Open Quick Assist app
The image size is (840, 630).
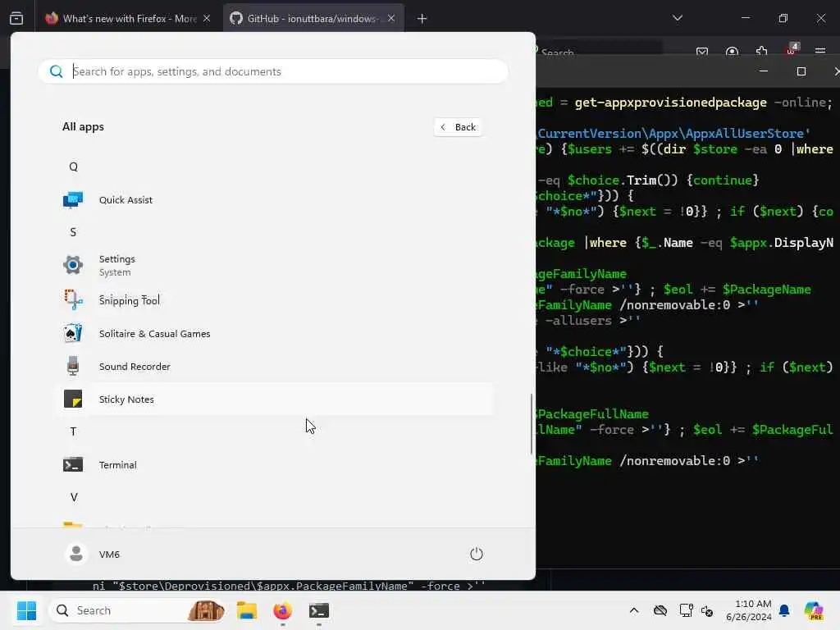(x=273, y=200)
